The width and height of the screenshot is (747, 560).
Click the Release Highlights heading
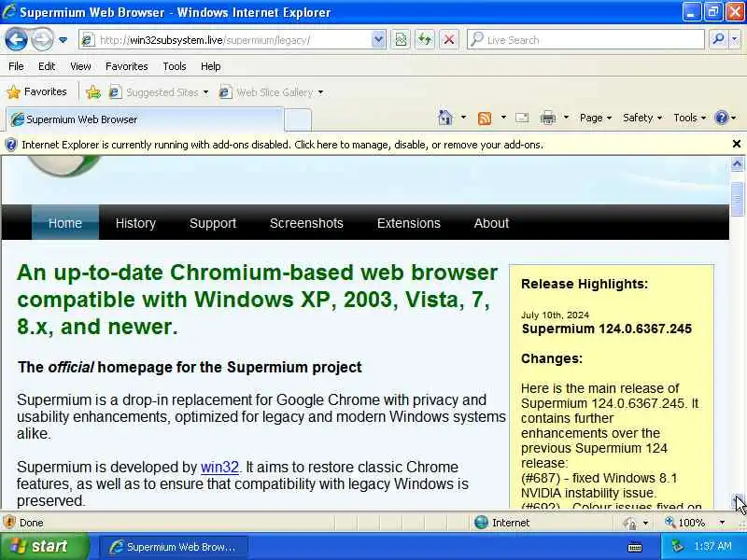click(x=585, y=284)
